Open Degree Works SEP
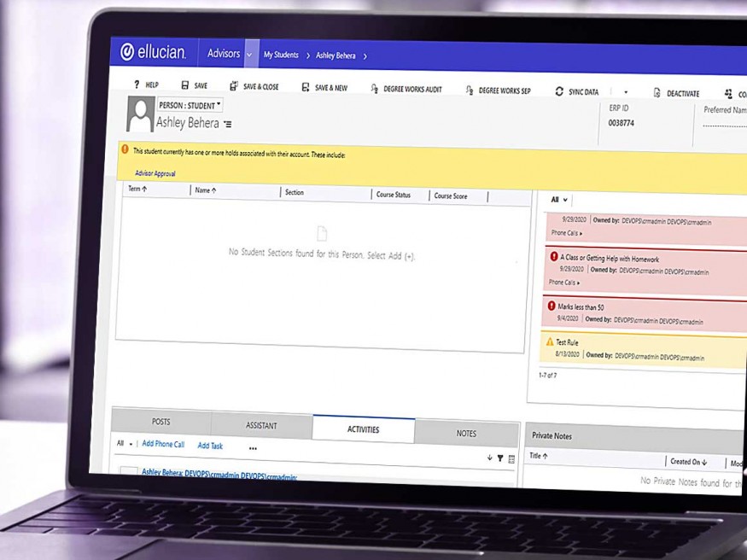This screenshot has height=560, width=747. (499, 90)
